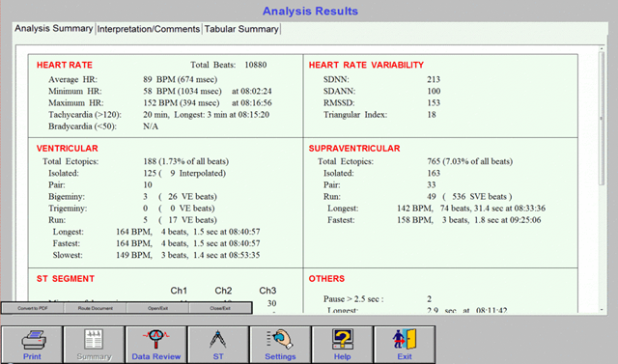Click Average HR value 89 BPM (674 msec)
The width and height of the screenshot is (618, 364).
[x=181, y=79]
